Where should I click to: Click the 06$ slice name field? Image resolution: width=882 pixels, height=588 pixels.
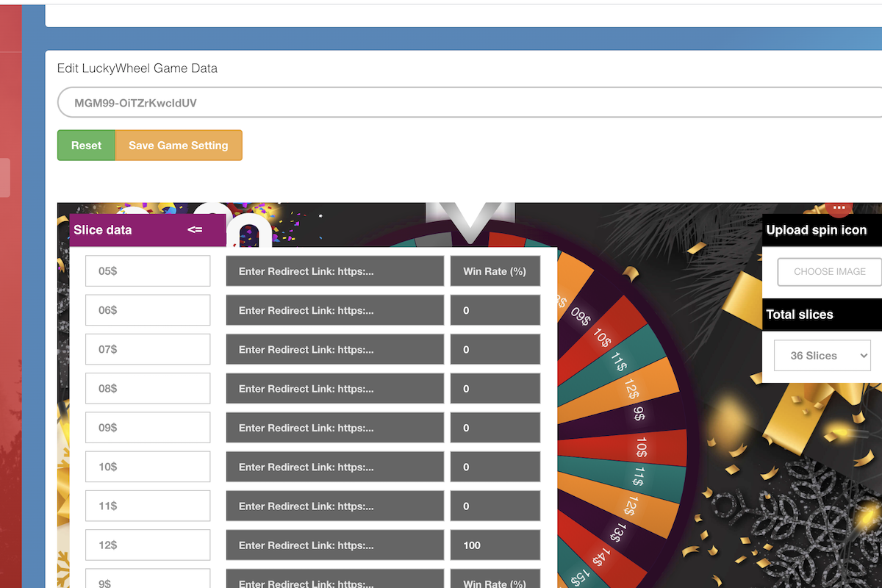pyautogui.click(x=148, y=310)
